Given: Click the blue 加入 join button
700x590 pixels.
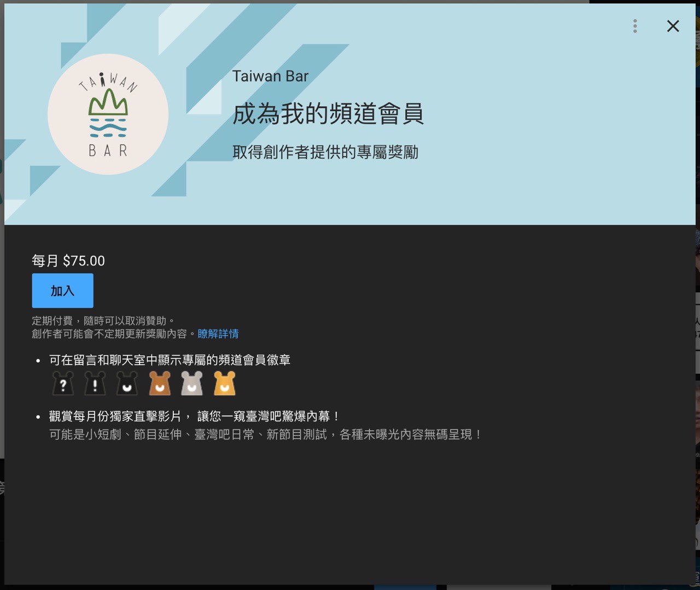Looking at the screenshot, I should click(62, 291).
